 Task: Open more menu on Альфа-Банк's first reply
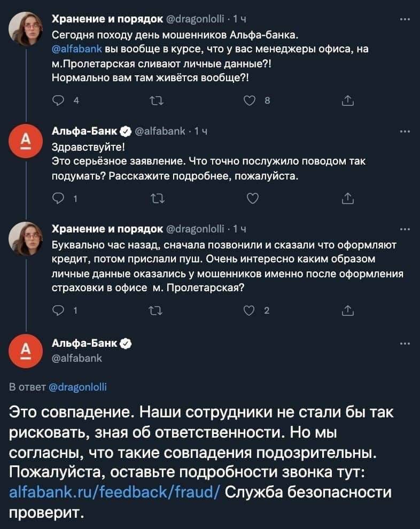[x=405, y=131]
